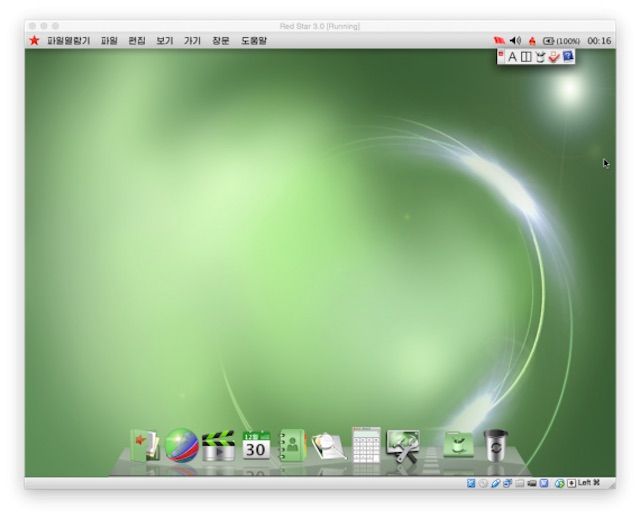Click VirtualBox USB pen status icon
The width and height of the screenshot is (640, 518).
coord(495,484)
